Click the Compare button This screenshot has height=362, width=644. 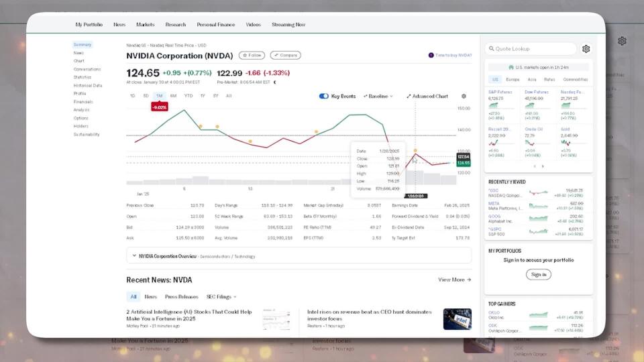(286, 55)
